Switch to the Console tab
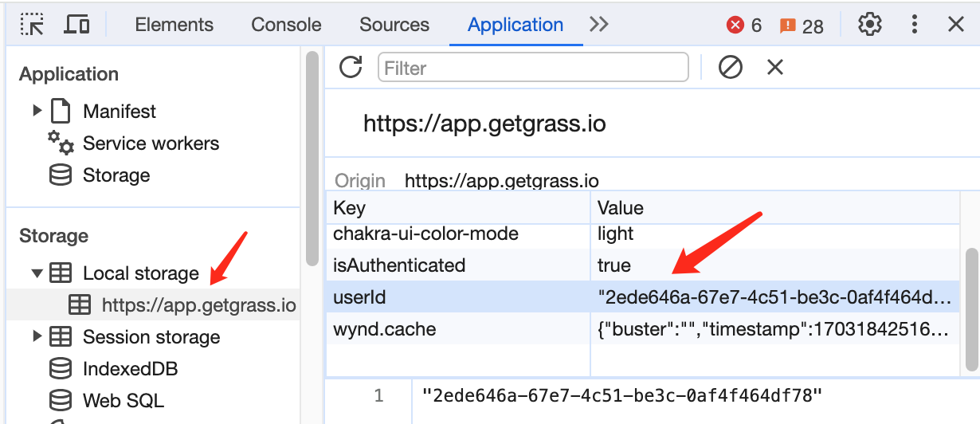 tap(286, 25)
